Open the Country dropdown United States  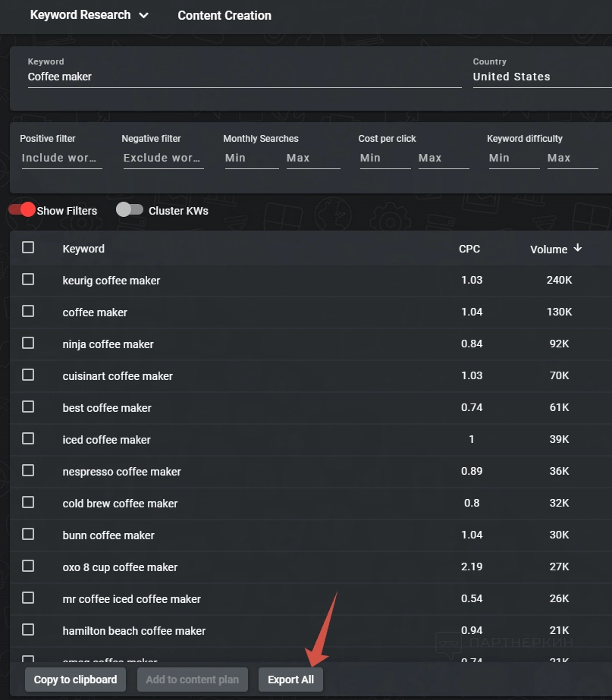pyautogui.click(x=538, y=77)
